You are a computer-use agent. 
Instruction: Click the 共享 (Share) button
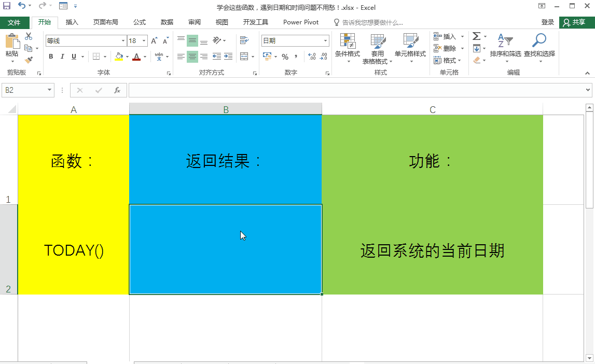577,22
